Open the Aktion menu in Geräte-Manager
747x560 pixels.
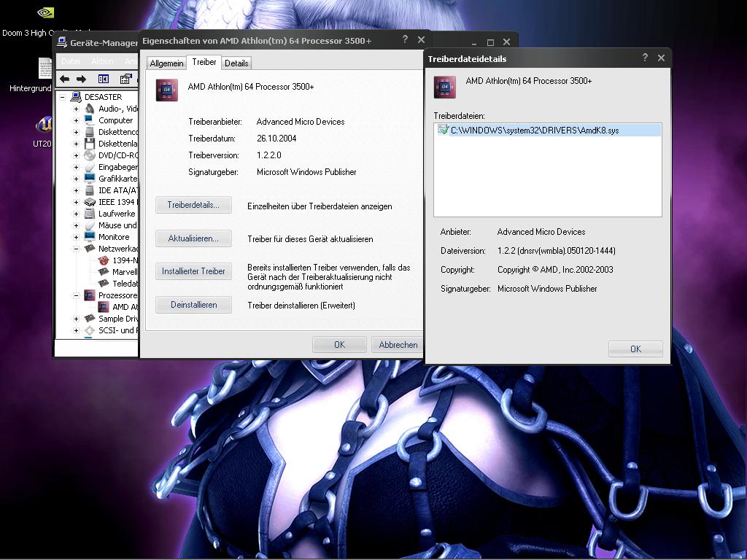[102, 61]
